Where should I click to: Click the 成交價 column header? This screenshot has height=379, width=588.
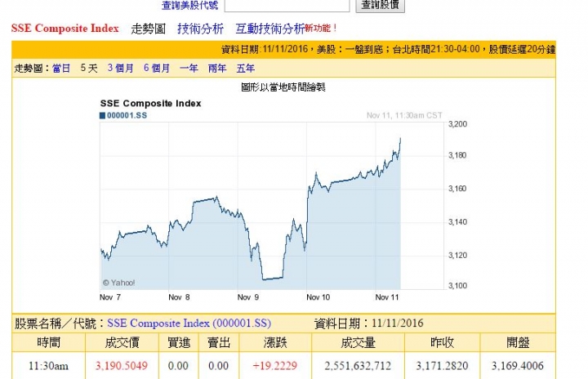point(122,342)
